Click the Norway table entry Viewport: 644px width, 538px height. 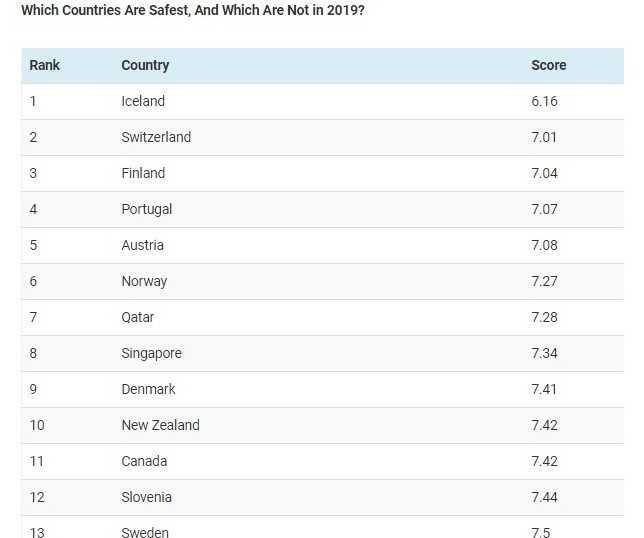(144, 281)
